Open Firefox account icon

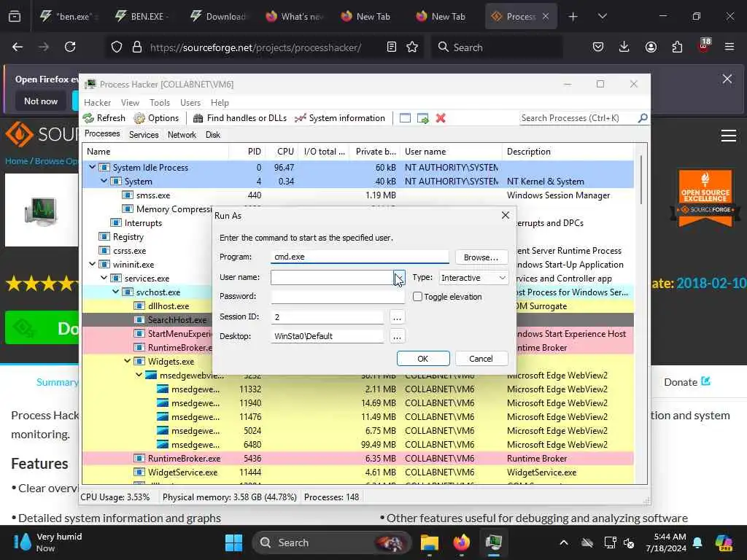(x=651, y=47)
